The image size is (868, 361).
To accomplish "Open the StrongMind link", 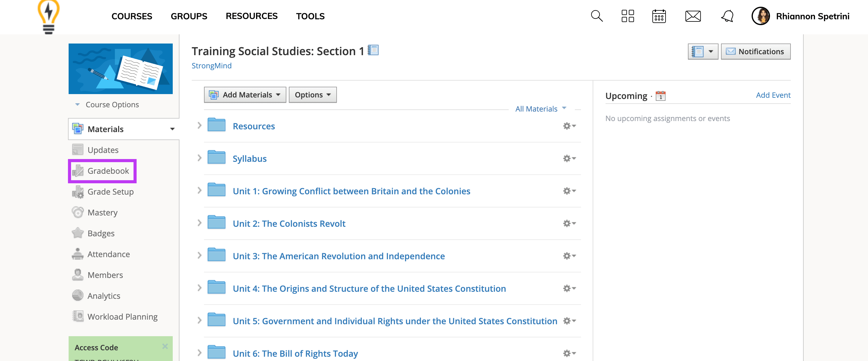I will tap(211, 65).
